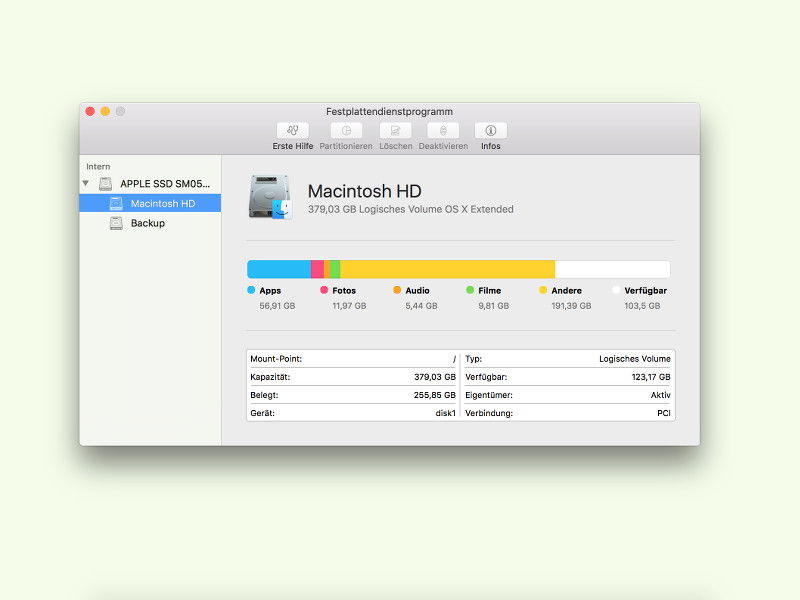
Task: Click the '103,5 GB' available value
Action: click(x=642, y=306)
